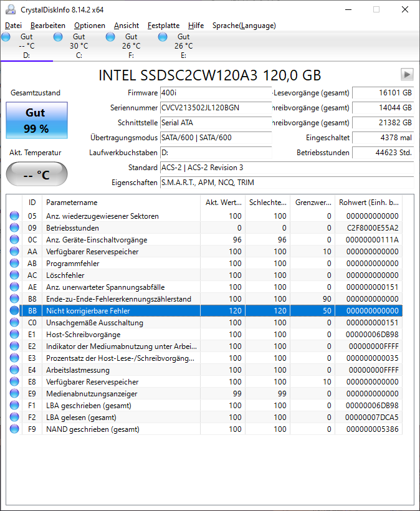Viewport: 420px width, 511px height.
Task: Open the Optionen menu
Action: pyautogui.click(x=90, y=26)
